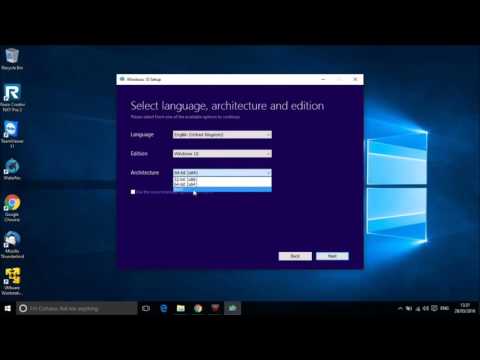Click the Back button in Setup

click(295, 256)
